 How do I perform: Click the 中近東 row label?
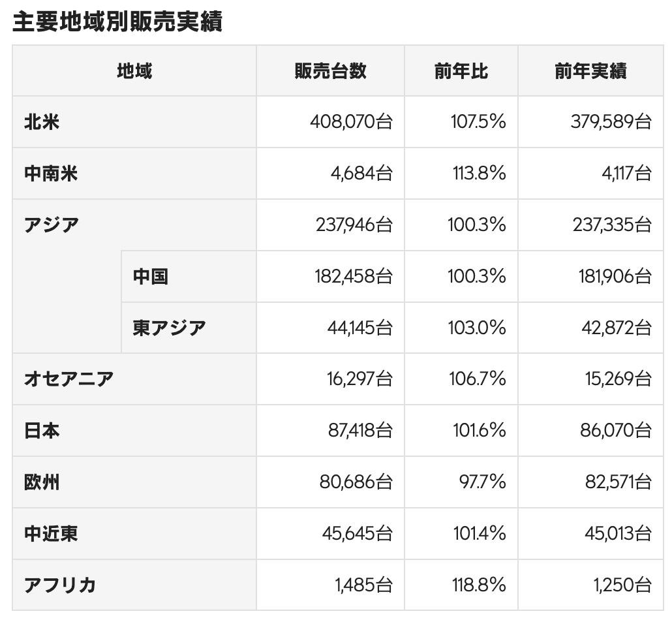coord(51,534)
